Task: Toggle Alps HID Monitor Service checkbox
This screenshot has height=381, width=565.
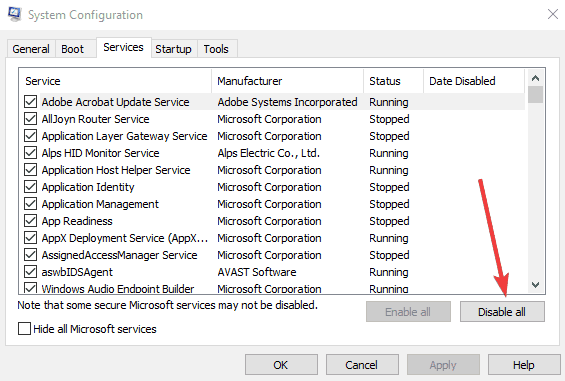Action: (30, 153)
